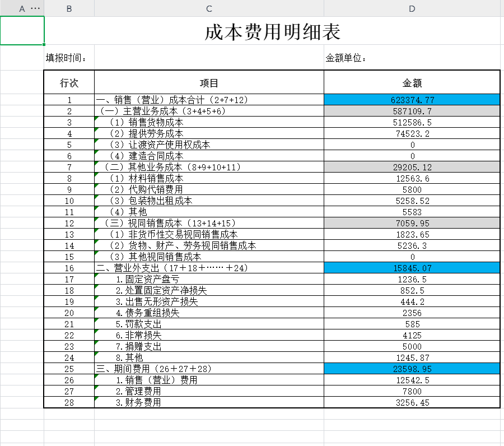Screen dimensions: 504x446
Task: Select item （3）让渡资产使用权成本
Action: (209, 145)
